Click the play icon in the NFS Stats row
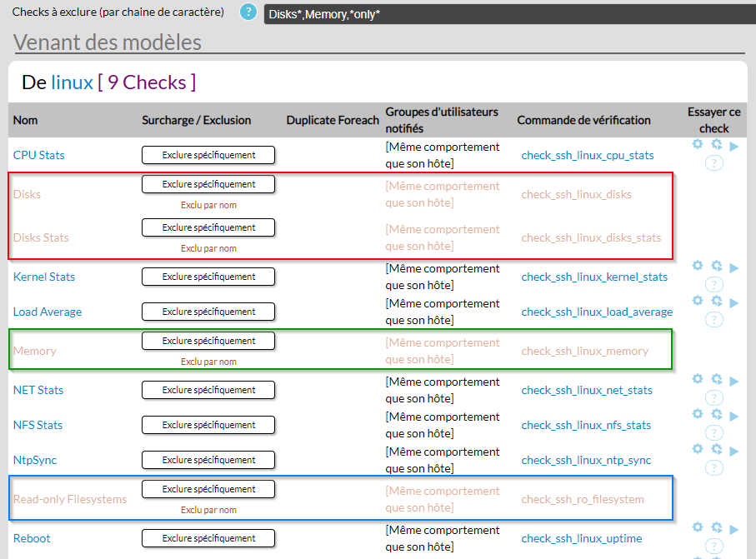Viewport: 756px width, 559px height. (734, 416)
